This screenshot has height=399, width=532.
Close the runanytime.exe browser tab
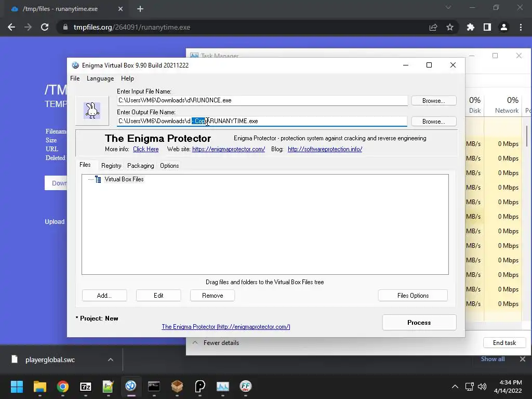pos(121,9)
